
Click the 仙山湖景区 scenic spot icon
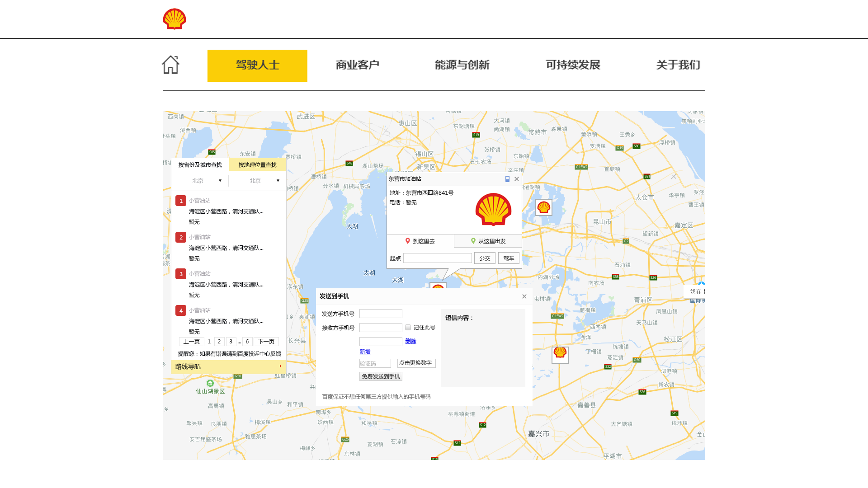click(x=210, y=383)
